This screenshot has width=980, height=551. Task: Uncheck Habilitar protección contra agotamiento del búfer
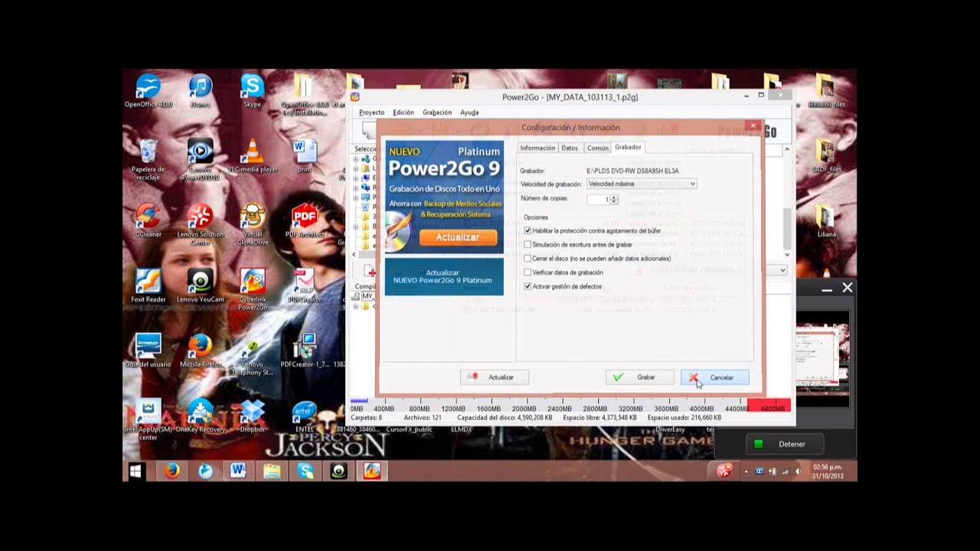pos(528,230)
